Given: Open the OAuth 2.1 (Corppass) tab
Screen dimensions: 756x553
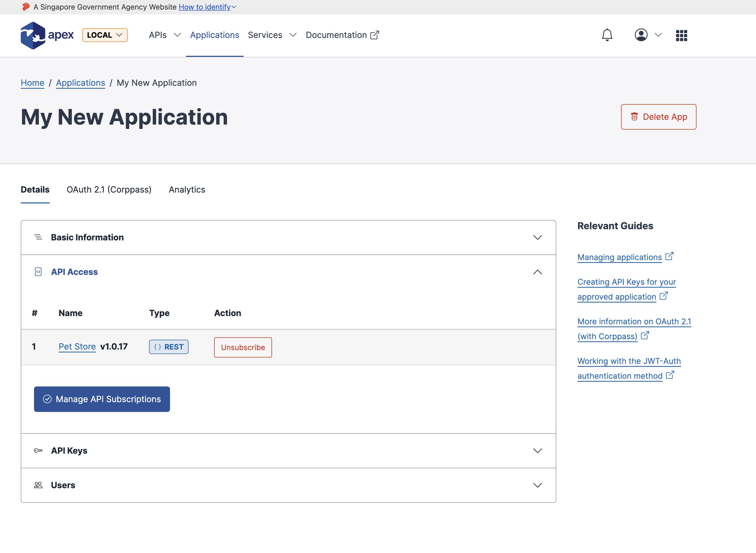Looking at the screenshot, I should (x=109, y=189).
